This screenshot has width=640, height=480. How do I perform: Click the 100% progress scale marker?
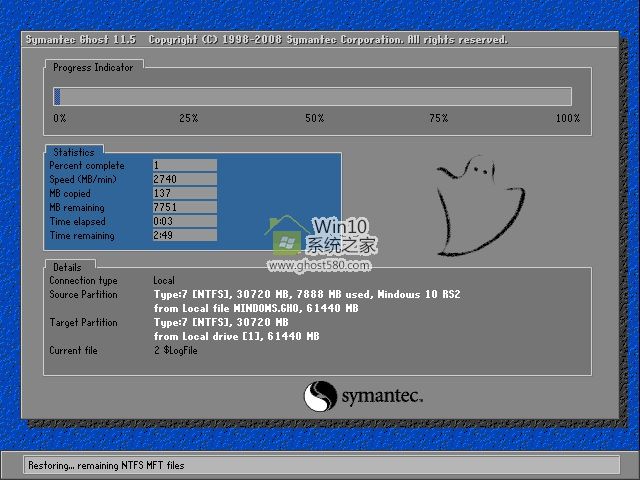click(x=567, y=118)
